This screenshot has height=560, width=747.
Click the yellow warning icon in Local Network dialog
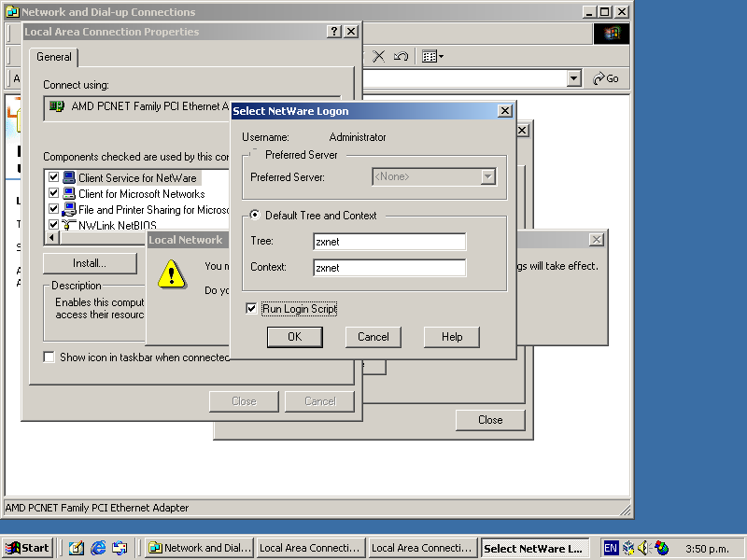pyautogui.click(x=172, y=273)
